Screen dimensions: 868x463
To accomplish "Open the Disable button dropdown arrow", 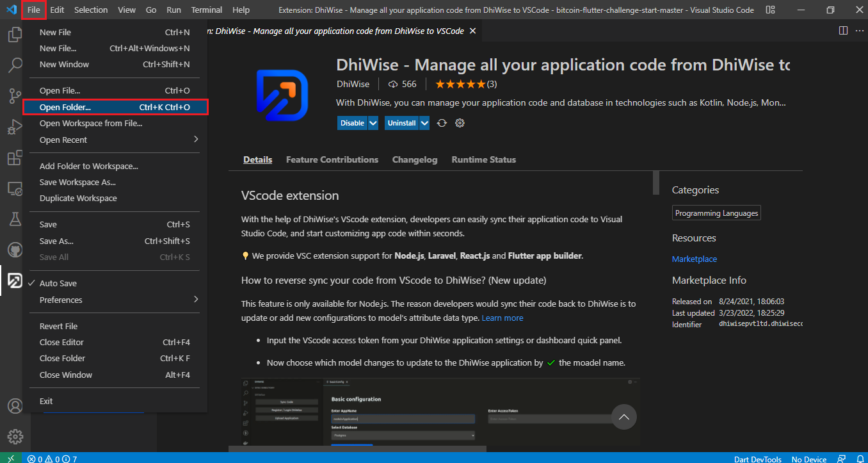I will 373,123.
